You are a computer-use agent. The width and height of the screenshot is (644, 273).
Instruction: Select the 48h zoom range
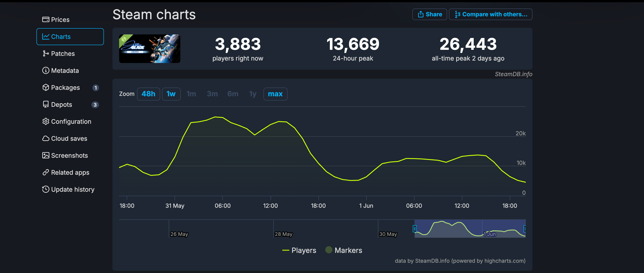pos(149,94)
